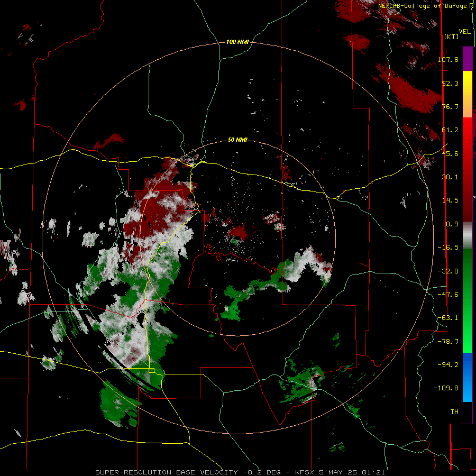Select the "VEL" legend title

click(465, 32)
